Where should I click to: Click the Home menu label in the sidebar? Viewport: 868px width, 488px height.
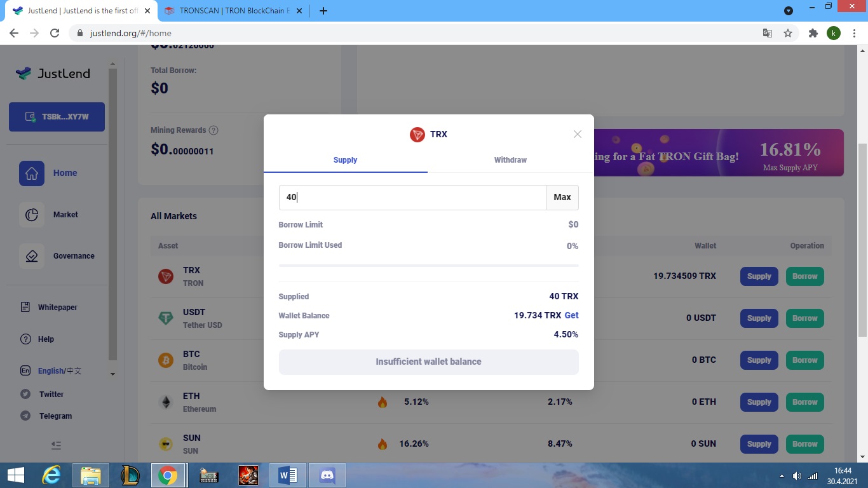[65, 173]
